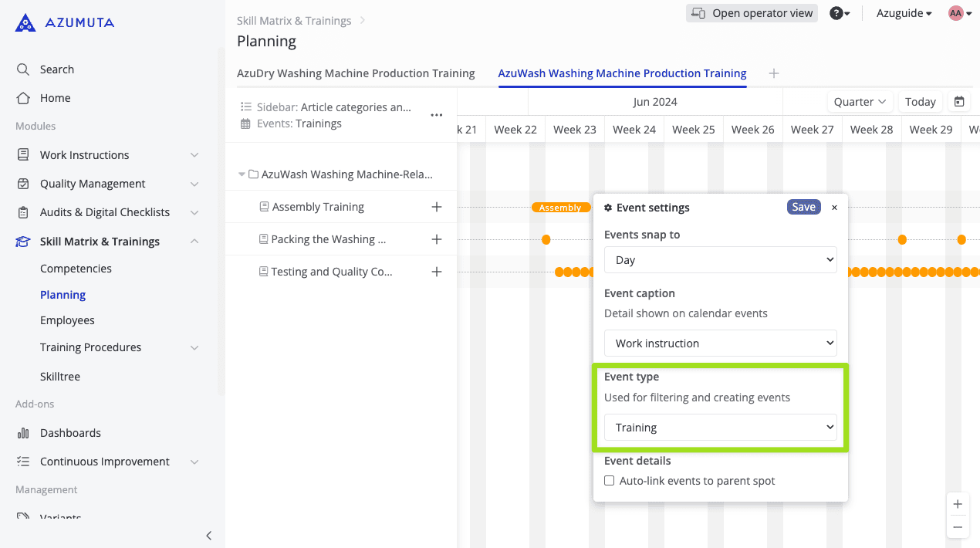Switch to AzuDry Washing Machine Production tab
This screenshot has height=548, width=980.
tap(356, 73)
